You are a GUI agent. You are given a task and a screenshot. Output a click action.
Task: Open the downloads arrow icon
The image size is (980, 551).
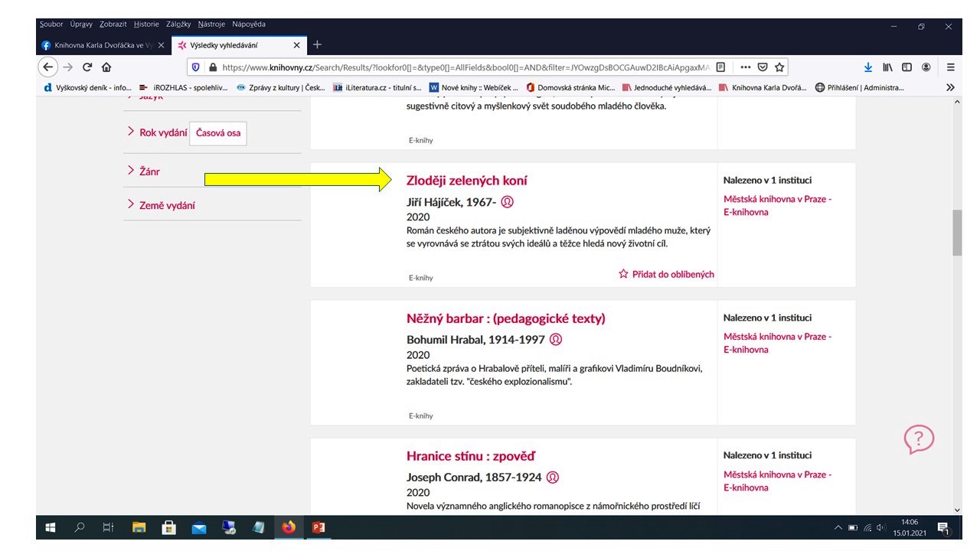pos(868,67)
